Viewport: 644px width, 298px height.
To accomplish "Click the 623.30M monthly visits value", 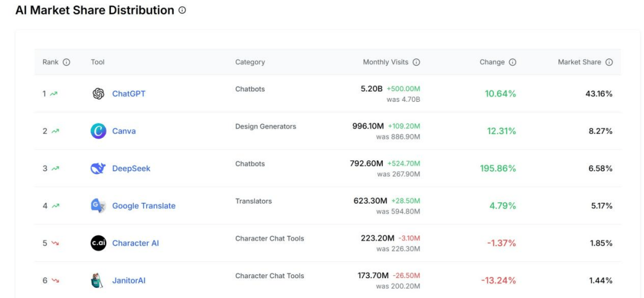I will tap(370, 200).
